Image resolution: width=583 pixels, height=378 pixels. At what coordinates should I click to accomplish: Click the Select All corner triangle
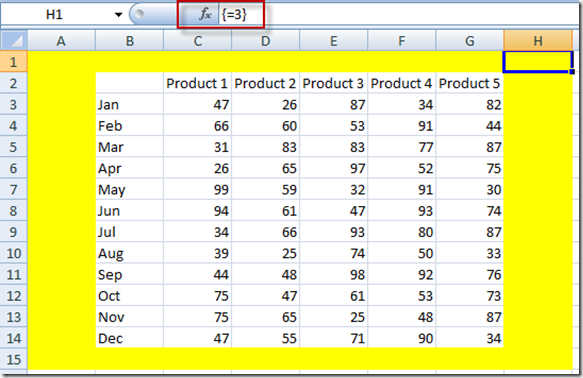tap(14, 40)
